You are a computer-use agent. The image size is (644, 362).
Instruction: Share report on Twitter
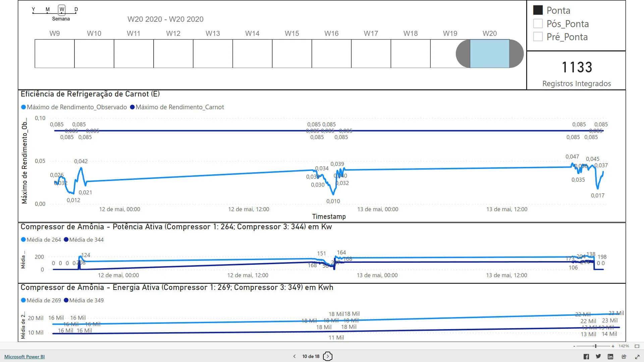tap(598, 356)
